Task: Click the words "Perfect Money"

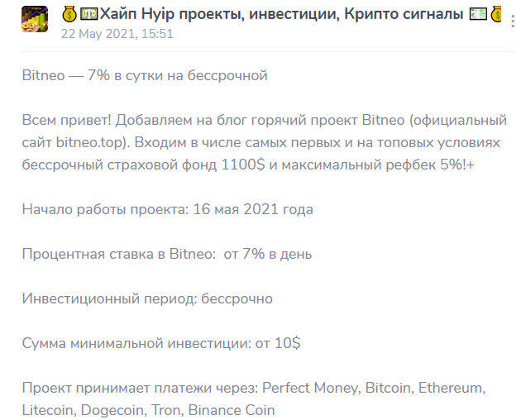Action: [x=305, y=388]
